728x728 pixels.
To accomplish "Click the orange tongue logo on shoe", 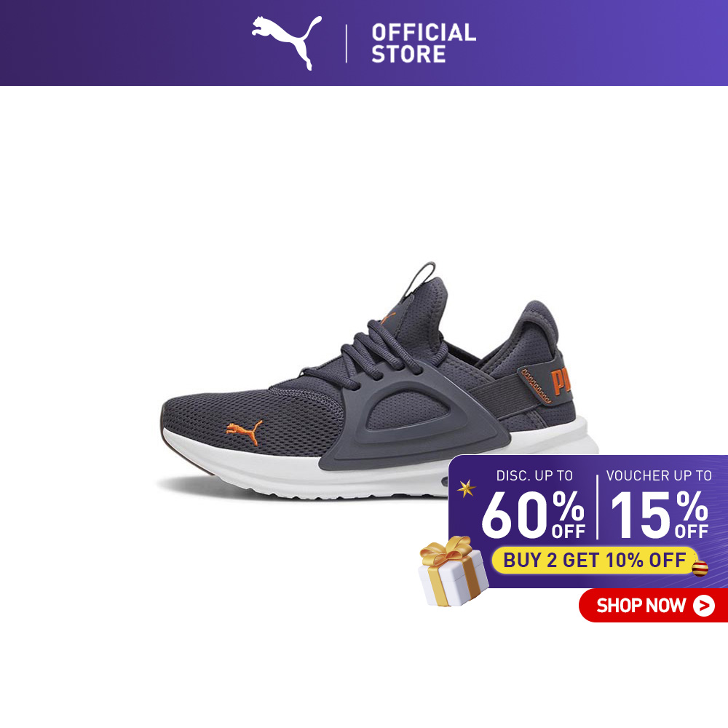I will [x=388, y=318].
